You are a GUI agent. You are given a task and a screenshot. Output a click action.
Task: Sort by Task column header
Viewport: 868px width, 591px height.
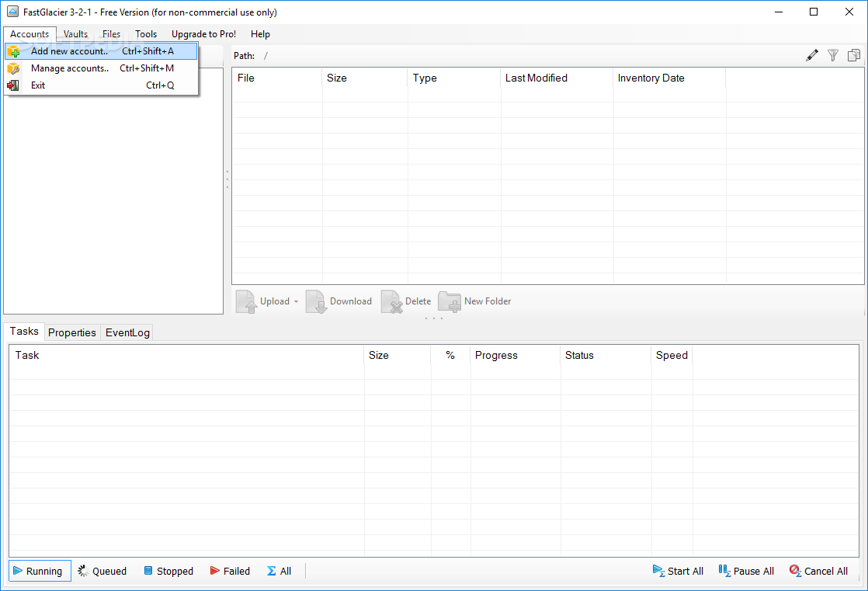(x=186, y=356)
